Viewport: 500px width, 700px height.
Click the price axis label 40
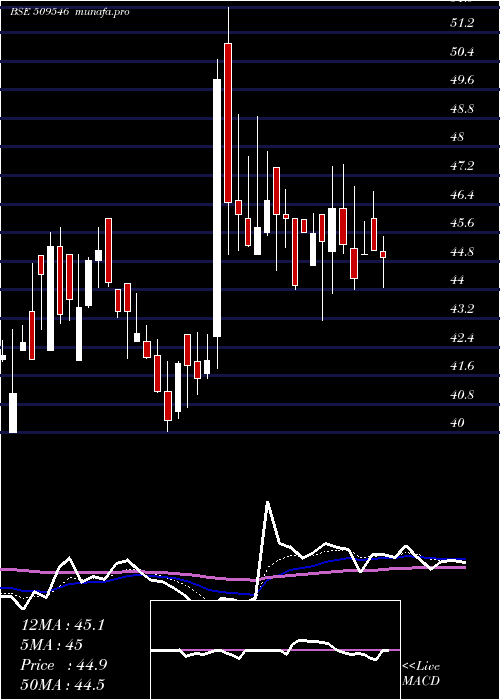(x=458, y=423)
